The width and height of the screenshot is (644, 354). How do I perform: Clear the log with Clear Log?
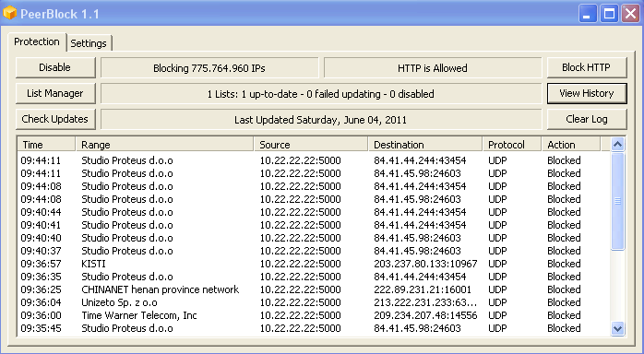tap(587, 119)
